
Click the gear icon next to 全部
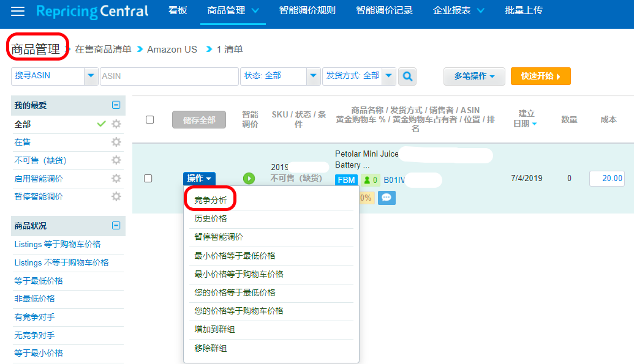click(116, 124)
